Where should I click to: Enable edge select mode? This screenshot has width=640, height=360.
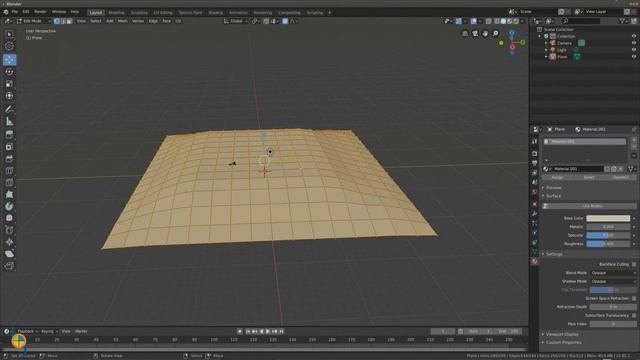pos(63,21)
